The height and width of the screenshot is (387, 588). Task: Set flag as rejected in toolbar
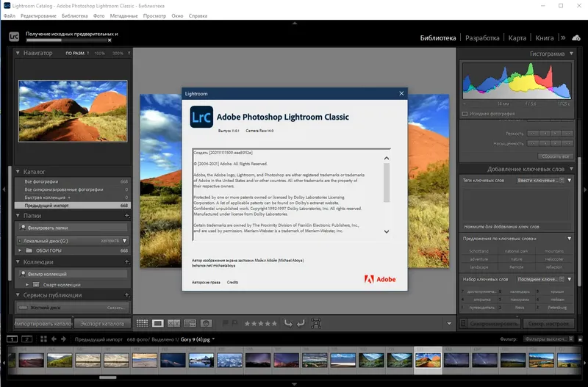tap(234, 323)
